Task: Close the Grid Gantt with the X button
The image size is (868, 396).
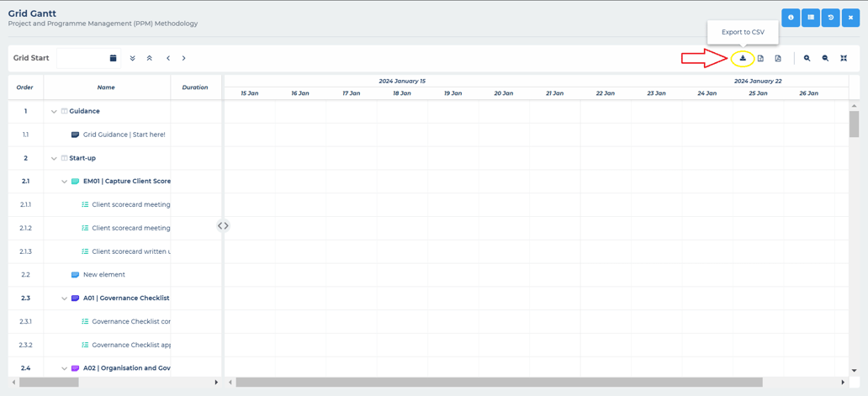Action: pyautogui.click(x=851, y=18)
